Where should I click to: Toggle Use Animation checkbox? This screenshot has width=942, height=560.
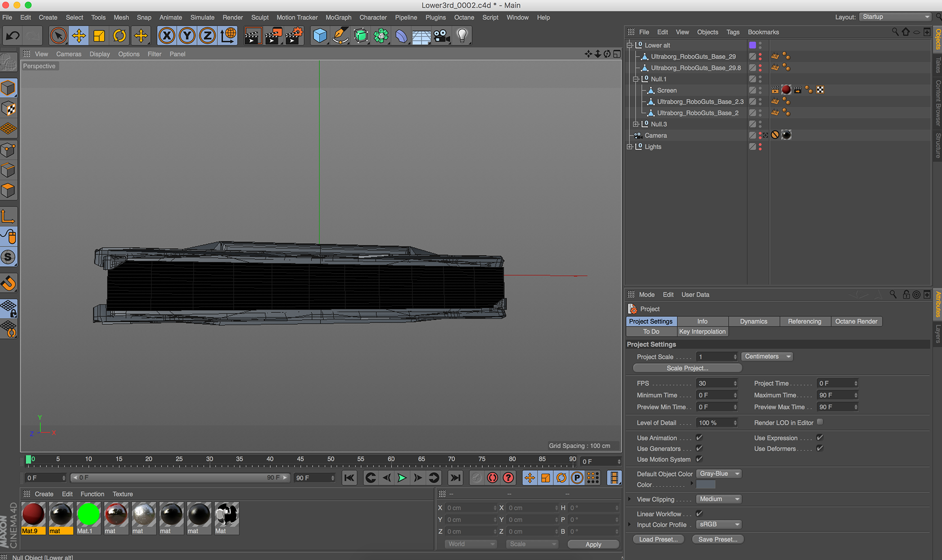pyautogui.click(x=699, y=437)
